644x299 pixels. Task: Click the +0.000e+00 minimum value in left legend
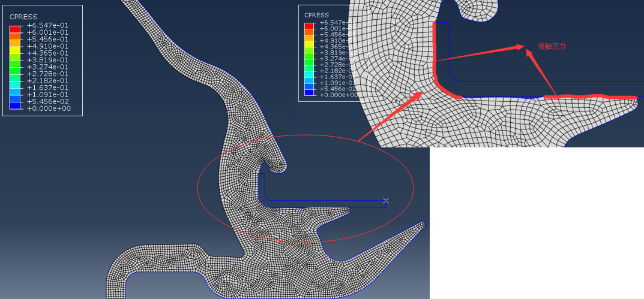pos(48,109)
